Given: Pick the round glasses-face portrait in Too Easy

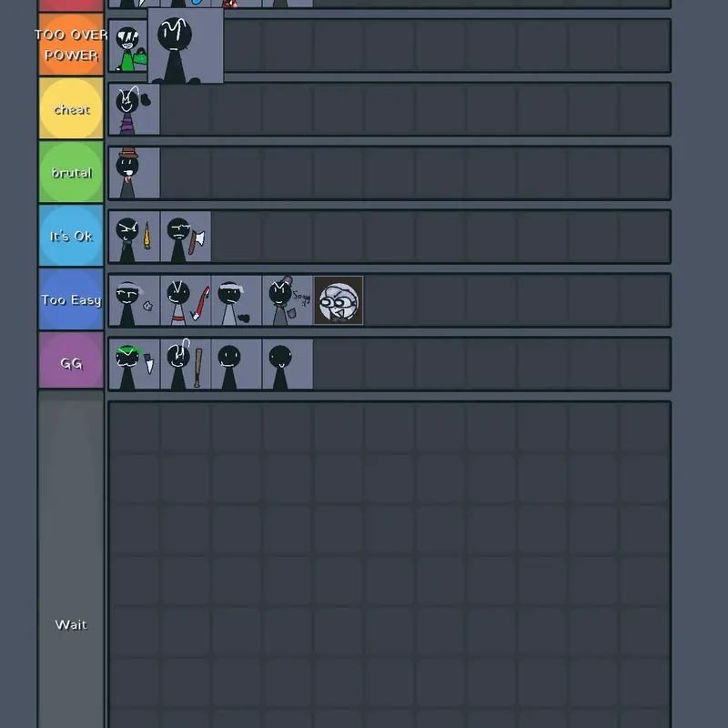Looking at the screenshot, I should 339,300.
